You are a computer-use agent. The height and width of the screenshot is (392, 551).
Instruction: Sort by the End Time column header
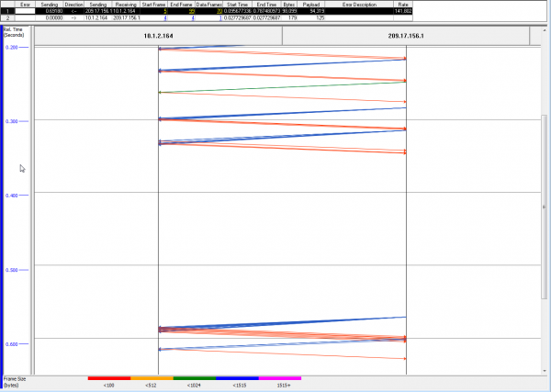[266, 5]
